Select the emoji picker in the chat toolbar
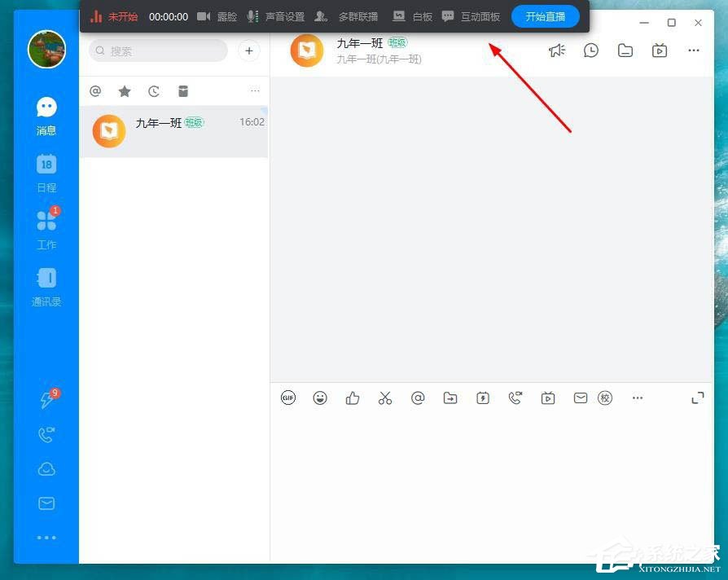 (320, 398)
